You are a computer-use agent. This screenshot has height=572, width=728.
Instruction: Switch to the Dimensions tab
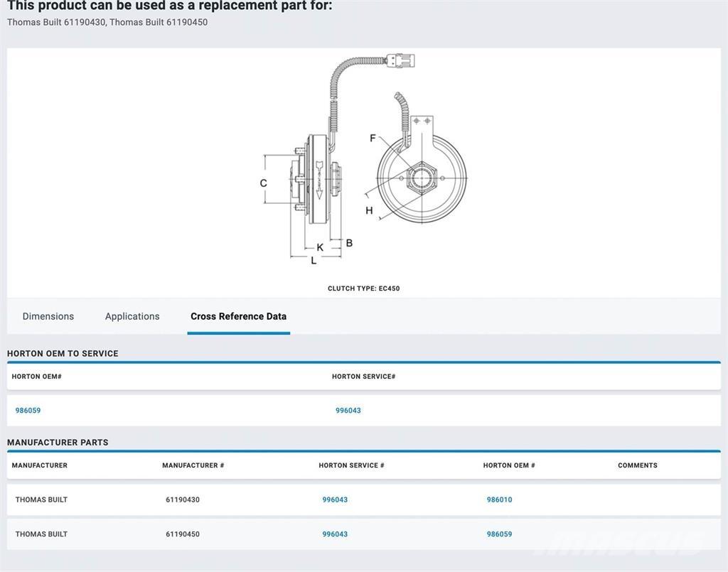pos(48,316)
